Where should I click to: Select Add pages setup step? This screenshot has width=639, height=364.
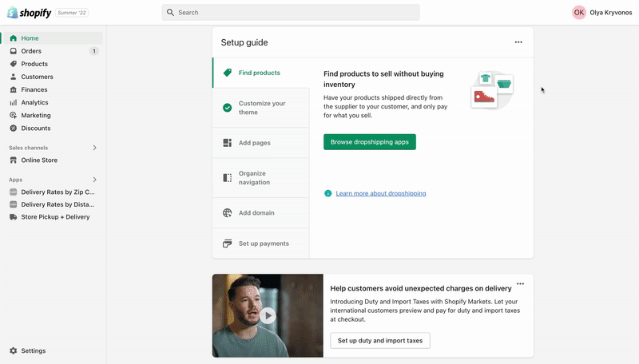(x=261, y=143)
